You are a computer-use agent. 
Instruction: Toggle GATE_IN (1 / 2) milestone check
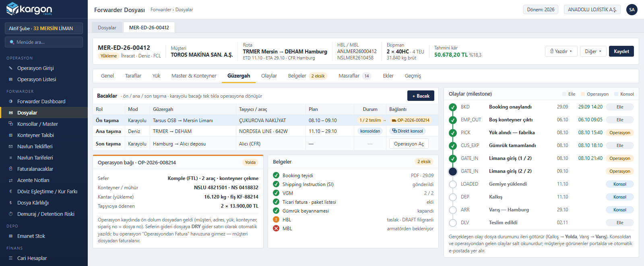[453, 159]
